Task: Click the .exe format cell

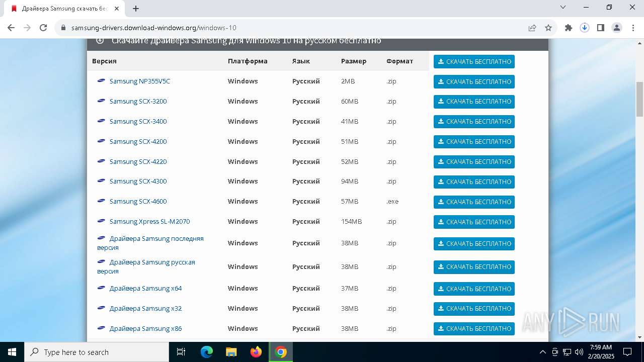Action: pyautogui.click(x=392, y=201)
